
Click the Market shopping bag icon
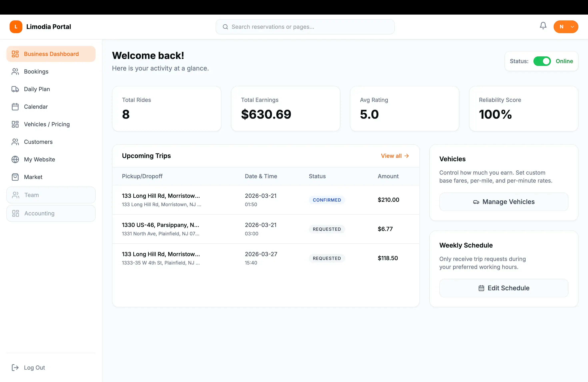pyautogui.click(x=15, y=177)
